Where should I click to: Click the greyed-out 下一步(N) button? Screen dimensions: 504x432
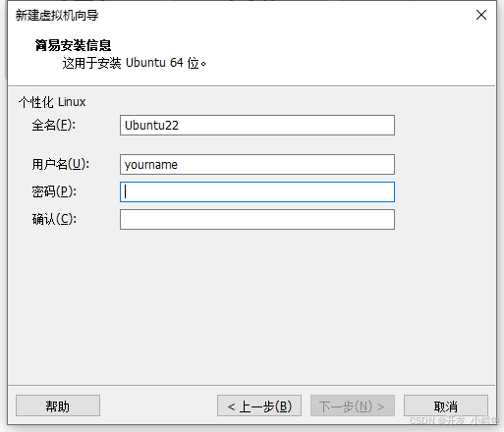[353, 405]
